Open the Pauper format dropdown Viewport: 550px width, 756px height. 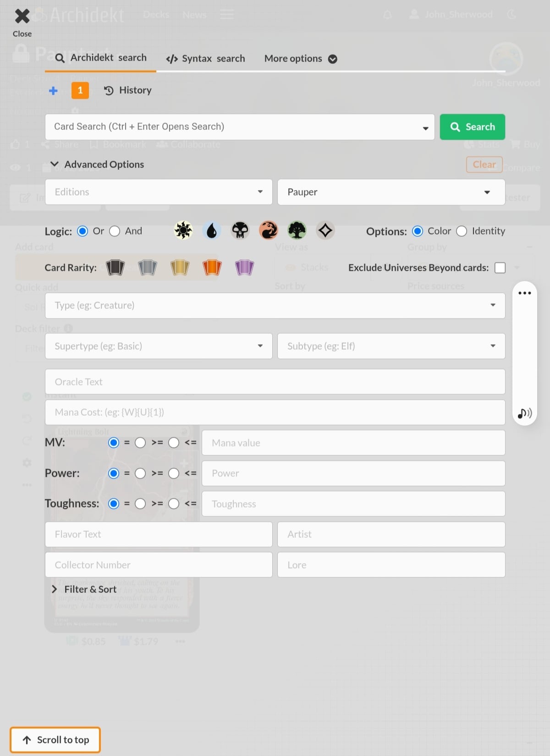pos(391,192)
